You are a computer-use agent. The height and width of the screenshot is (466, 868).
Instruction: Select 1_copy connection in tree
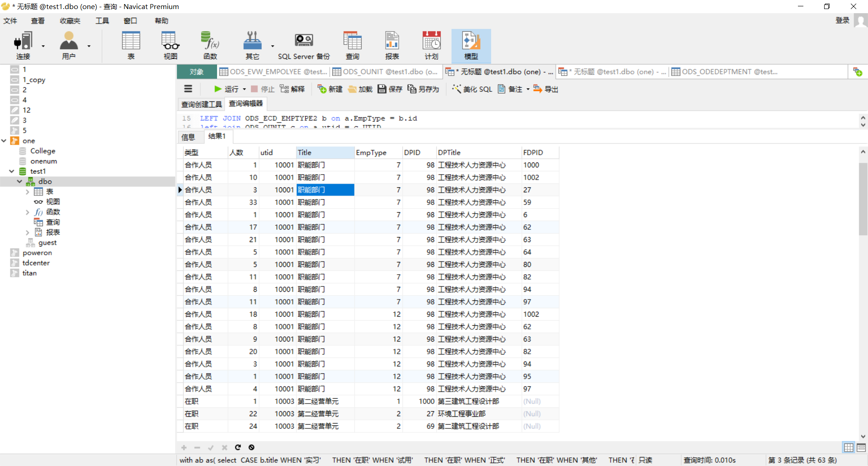coord(33,80)
